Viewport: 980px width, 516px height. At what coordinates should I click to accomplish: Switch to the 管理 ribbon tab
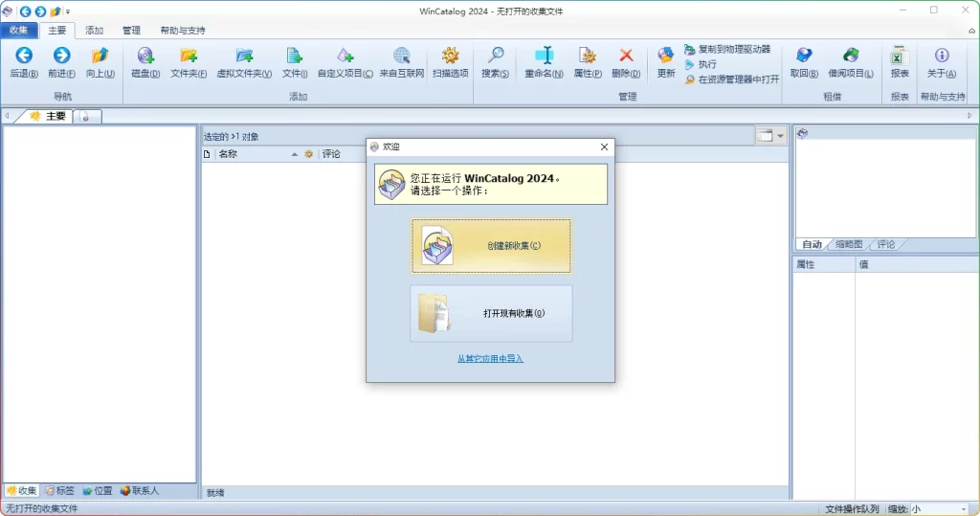point(131,30)
